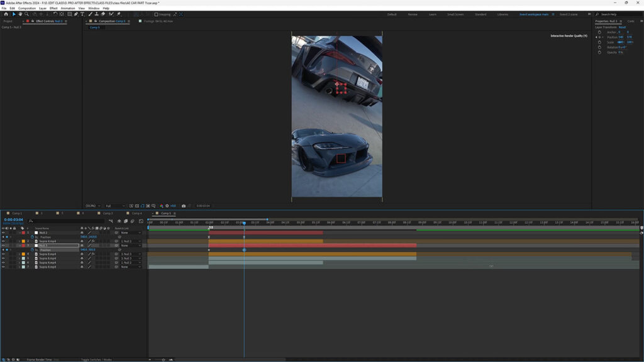
Task: Select the Puppet Pin tool
Action: click(x=118, y=14)
